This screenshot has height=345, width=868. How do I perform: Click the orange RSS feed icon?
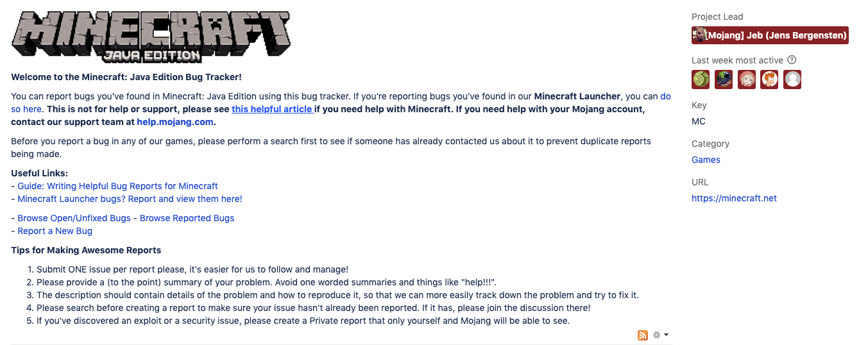coord(642,335)
